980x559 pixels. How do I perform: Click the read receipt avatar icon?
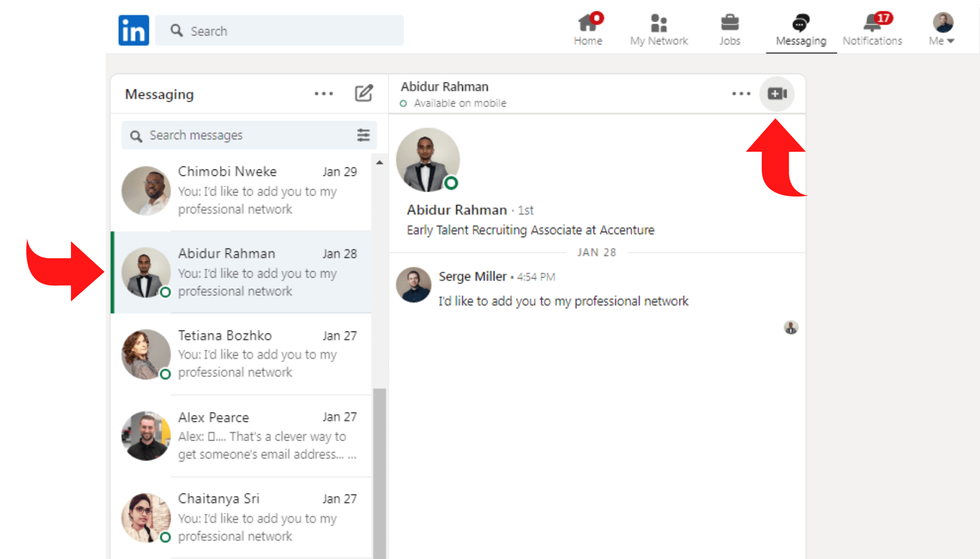click(791, 327)
